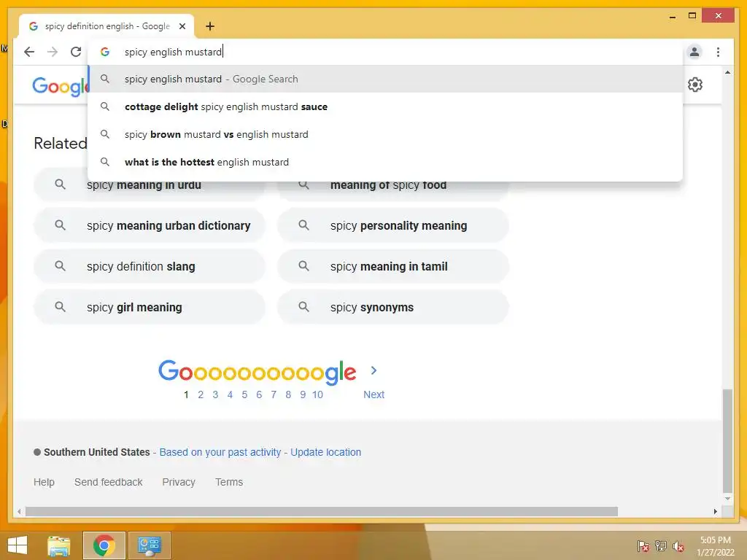Click the horizontal scrollbar thumb
This screenshot has width=747, height=560.
tap(322, 511)
